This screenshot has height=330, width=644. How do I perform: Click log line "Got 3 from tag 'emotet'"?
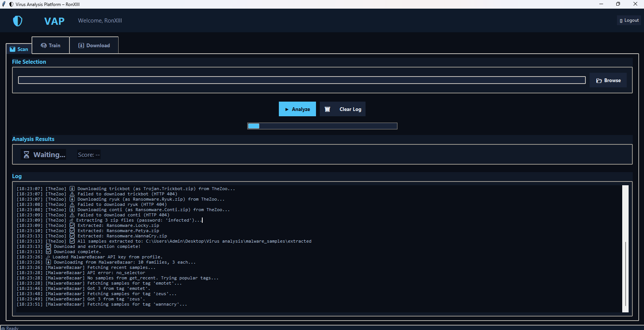pos(83,288)
